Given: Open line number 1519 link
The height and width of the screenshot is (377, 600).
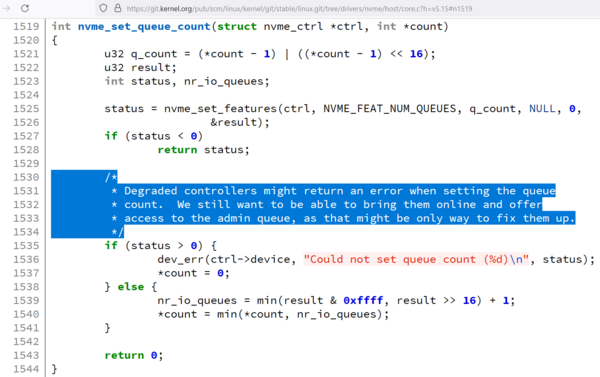Looking at the screenshot, I should pos(26,26).
